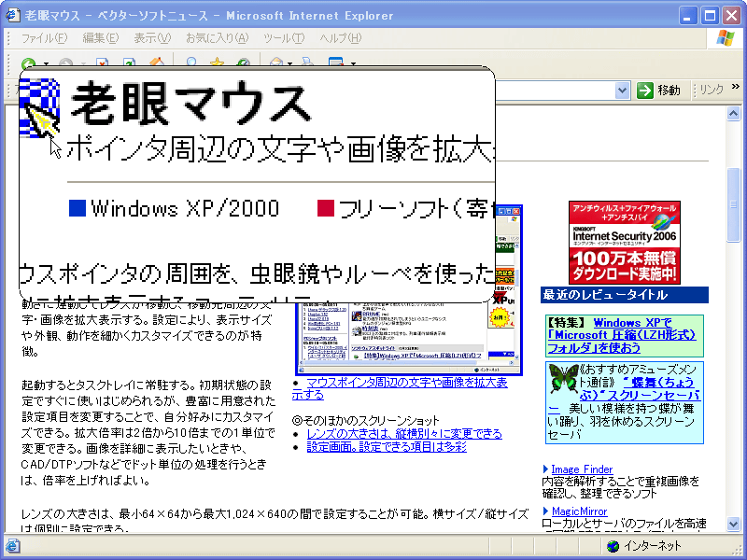Click the green butterfly icon
Image resolution: width=747 pixels, height=560 pixels.
563,378
